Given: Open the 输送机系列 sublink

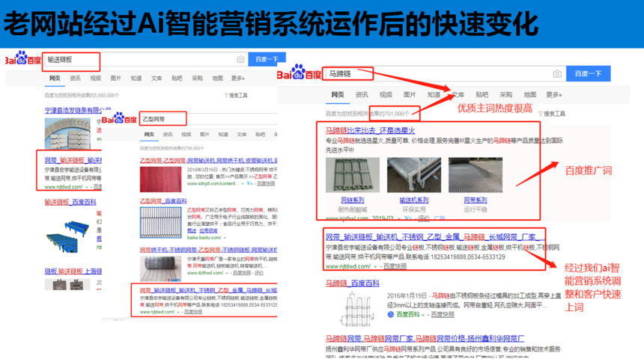Looking at the screenshot, I should (x=413, y=200).
